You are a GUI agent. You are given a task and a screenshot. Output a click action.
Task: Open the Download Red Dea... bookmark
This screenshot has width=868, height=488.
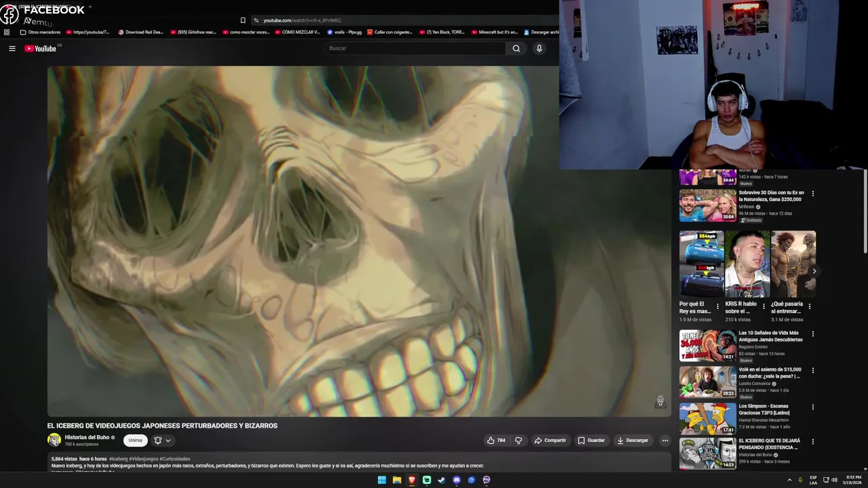point(140,32)
